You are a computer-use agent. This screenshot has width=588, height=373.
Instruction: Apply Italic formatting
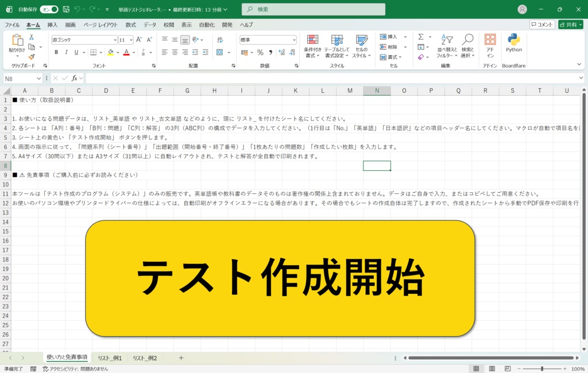click(x=67, y=52)
